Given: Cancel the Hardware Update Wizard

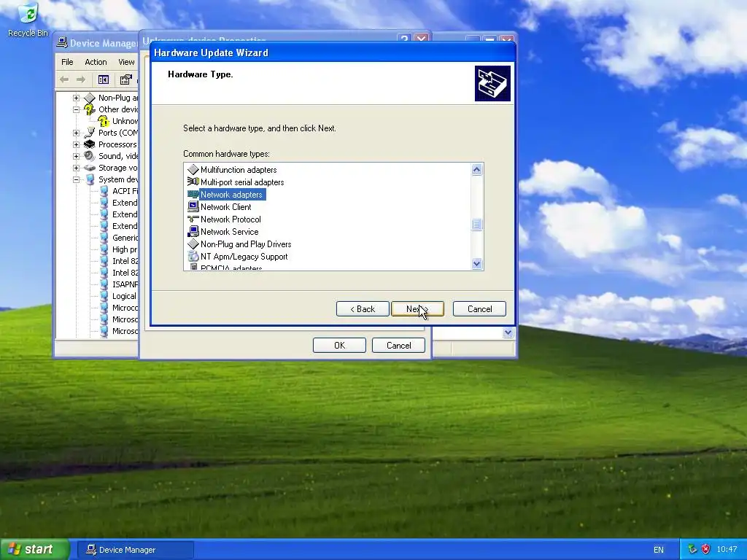Looking at the screenshot, I should click(479, 309).
